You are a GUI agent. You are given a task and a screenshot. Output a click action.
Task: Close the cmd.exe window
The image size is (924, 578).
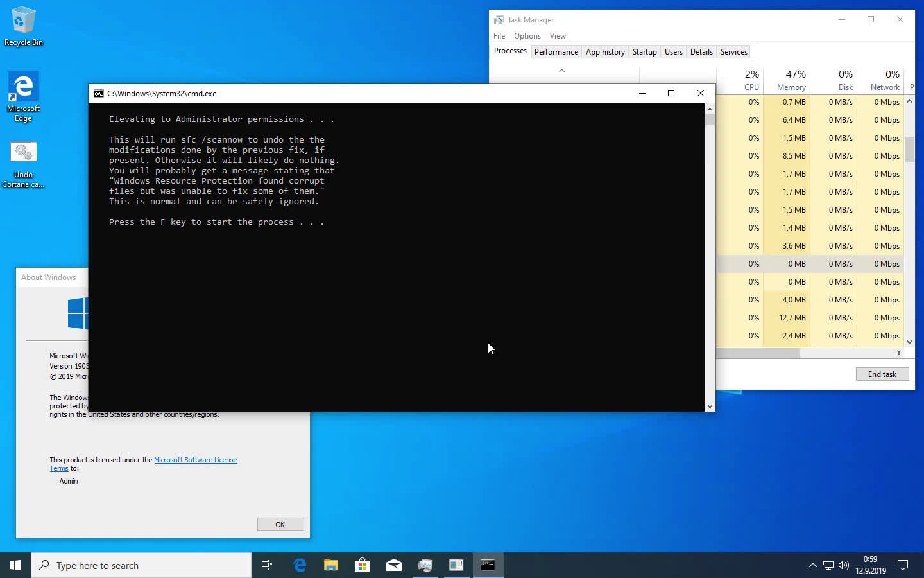point(701,94)
